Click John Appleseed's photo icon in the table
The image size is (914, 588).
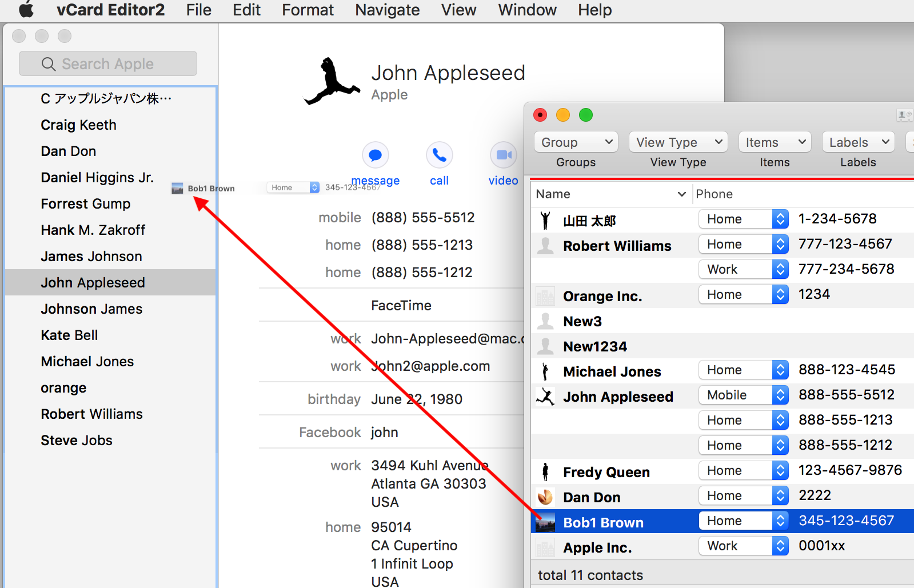[x=545, y=396]
